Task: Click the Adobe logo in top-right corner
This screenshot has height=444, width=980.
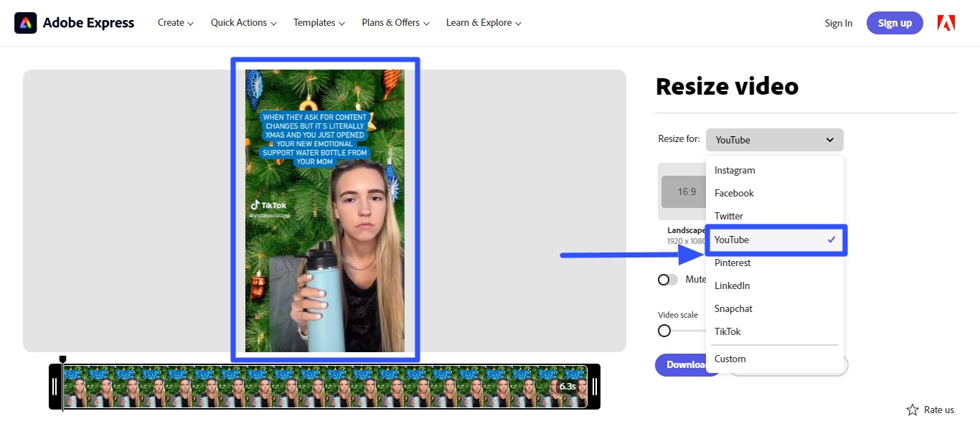Action: [x=946, y=22]
